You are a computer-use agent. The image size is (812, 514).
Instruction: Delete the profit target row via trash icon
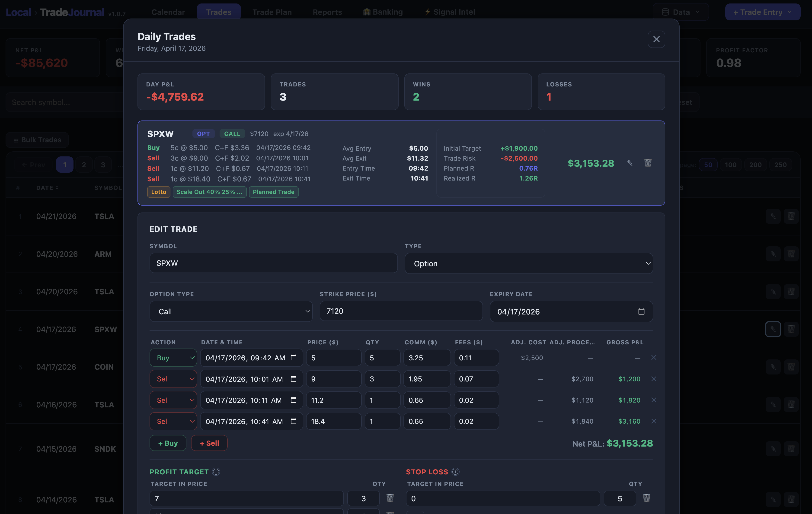coord(390,498)
